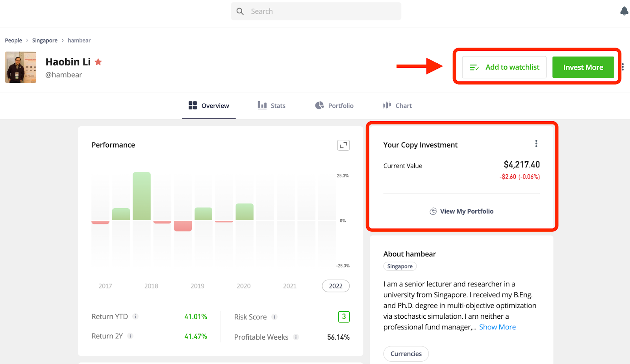Open Haobin Li's profile picture

pyautogui.click(x=20, y=67)
